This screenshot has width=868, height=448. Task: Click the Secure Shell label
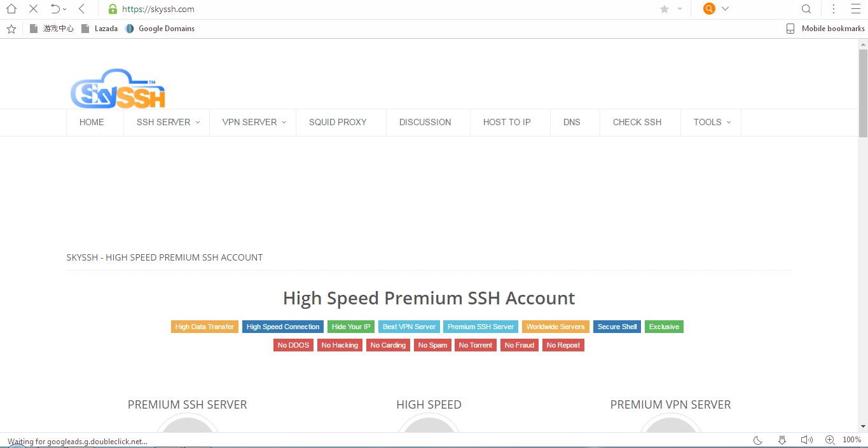617,327
